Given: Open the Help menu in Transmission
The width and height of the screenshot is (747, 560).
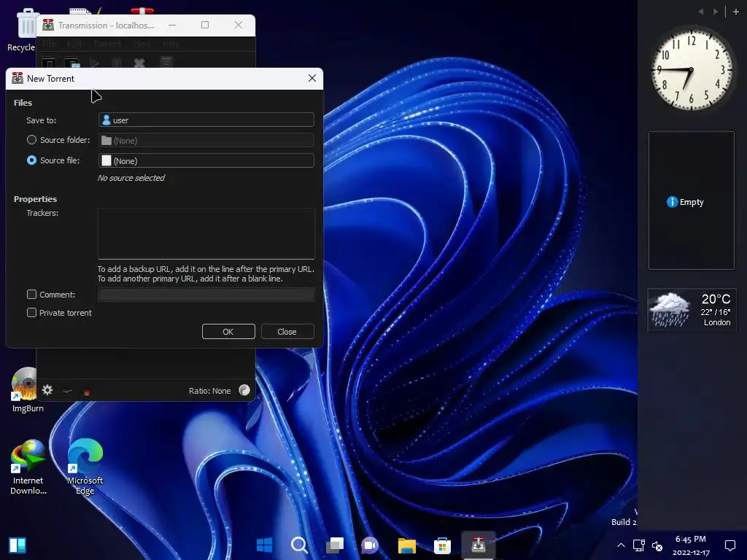Looking at the screenshot, I should pos(171,44).
